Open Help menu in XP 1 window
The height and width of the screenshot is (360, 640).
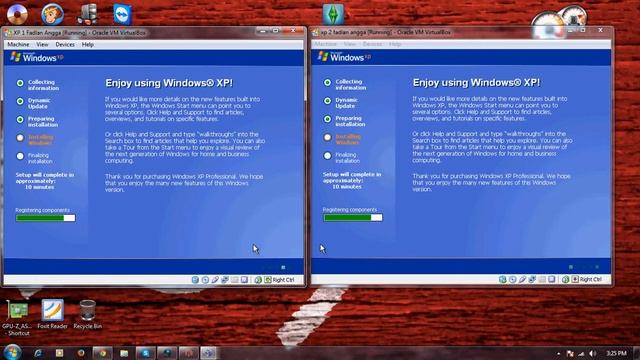point(88,44)
